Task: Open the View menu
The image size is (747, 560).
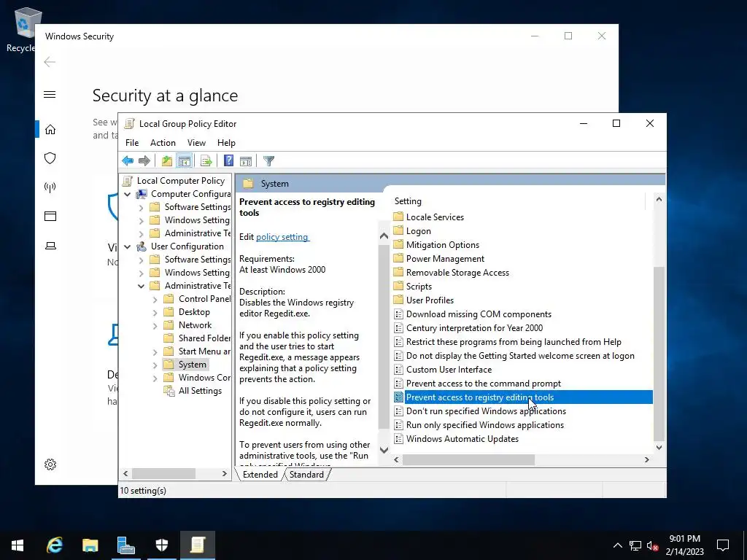Action: pyautogui.click(x=196, y=143)
